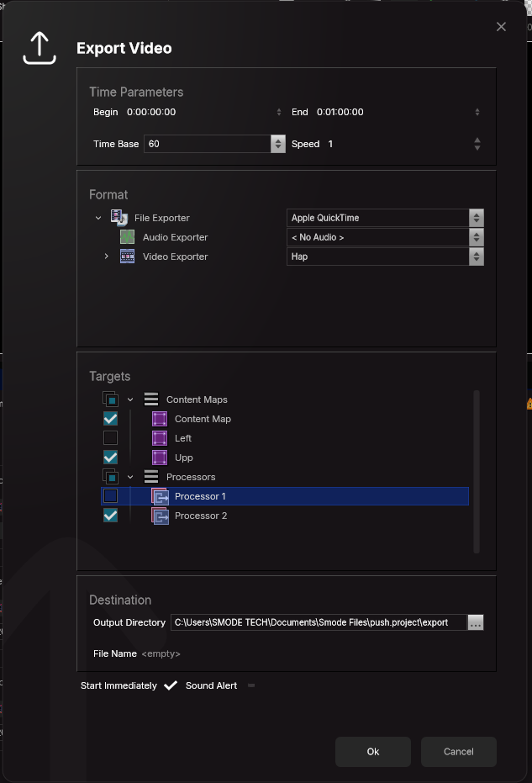Check the Processor 1 checkbox
This screenshot has height=783, width=532.
click(110, 496)
